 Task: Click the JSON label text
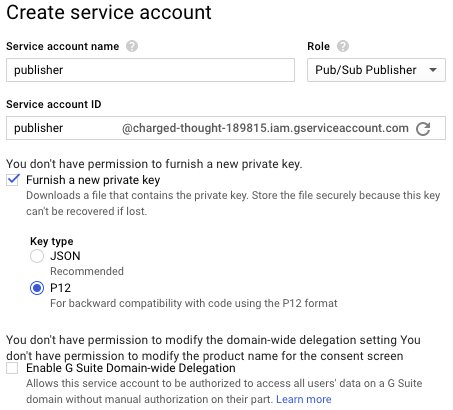tap(65, 256)
